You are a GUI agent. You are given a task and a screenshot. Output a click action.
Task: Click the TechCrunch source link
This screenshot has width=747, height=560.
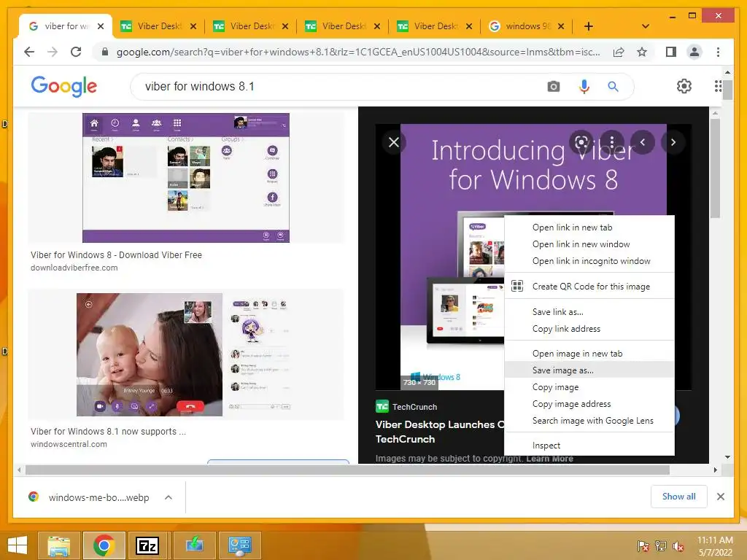[406, 407]
